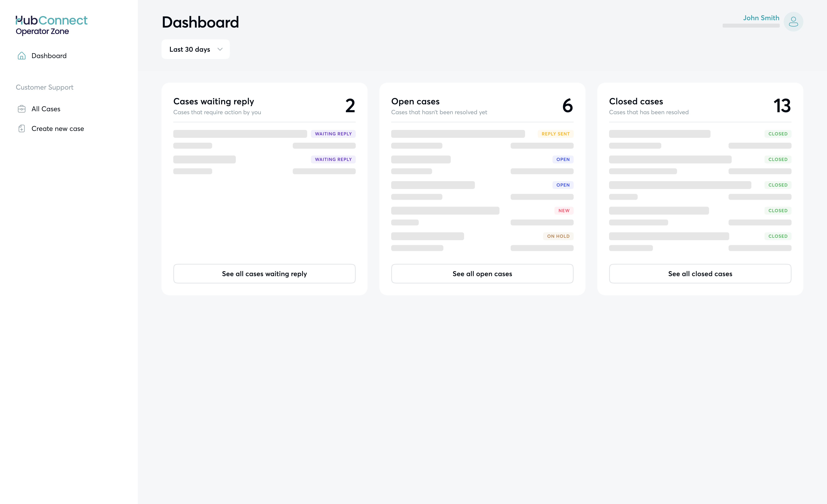Image resolution: width=827 pixels, height=504 pixels.
Task: Click the red New status badge
Action: 564,211
